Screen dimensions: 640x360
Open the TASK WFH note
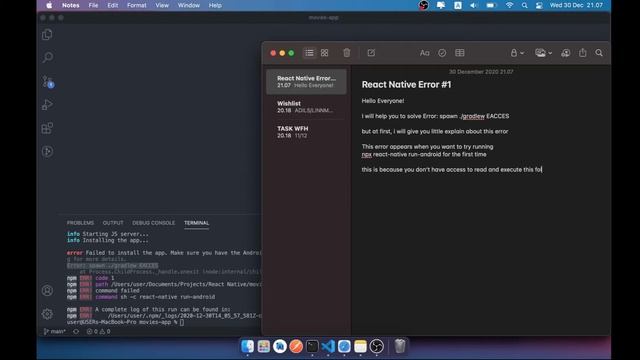306,131
